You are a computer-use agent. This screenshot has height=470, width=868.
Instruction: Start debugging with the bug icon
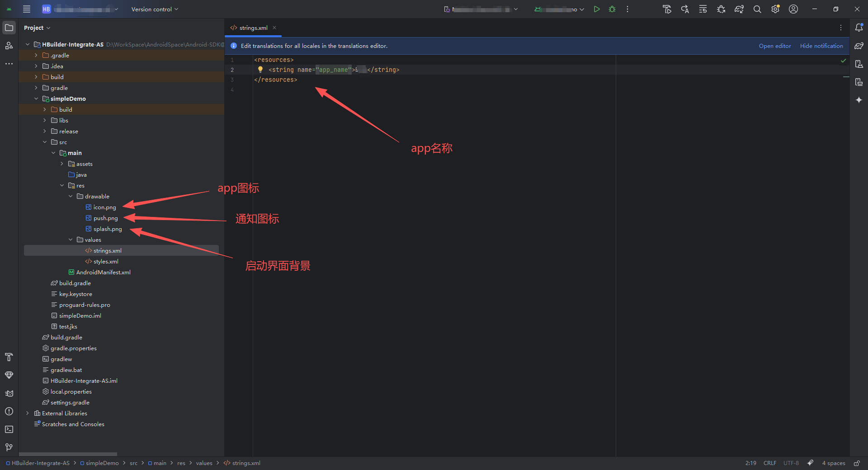pos(612,9)
